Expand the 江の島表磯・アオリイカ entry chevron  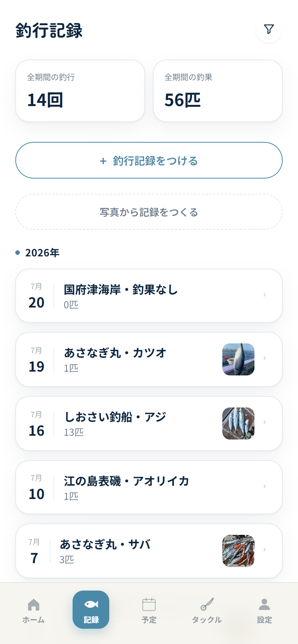pyautogui.click(x=264, y=486)
